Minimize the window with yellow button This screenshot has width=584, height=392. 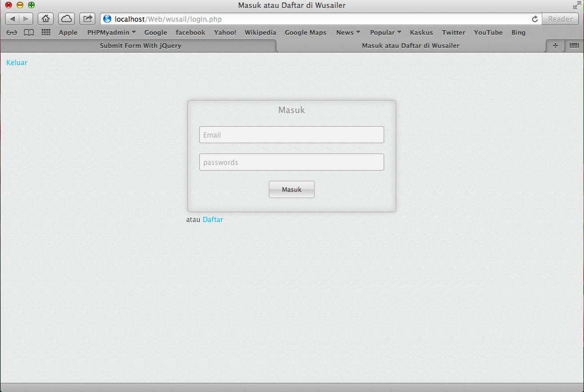[x=20, y=5]
